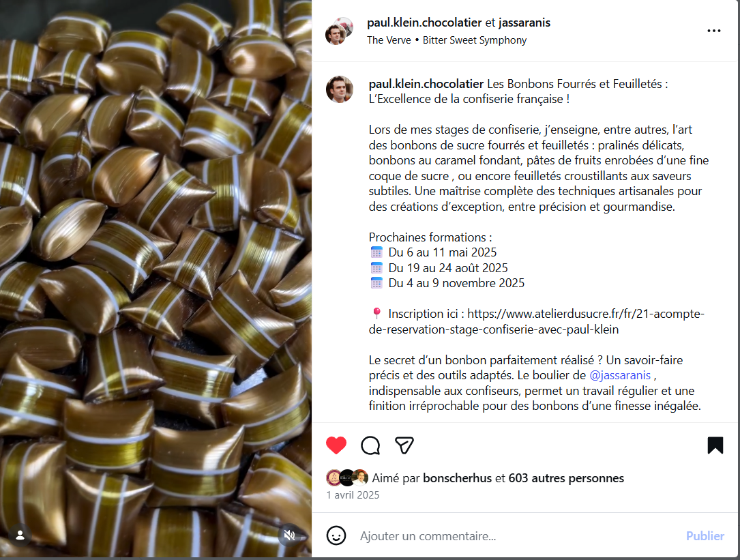Show tagged people on the video
Screen dimensions: 740x560
pyautogui.click(x=20, y=535)
